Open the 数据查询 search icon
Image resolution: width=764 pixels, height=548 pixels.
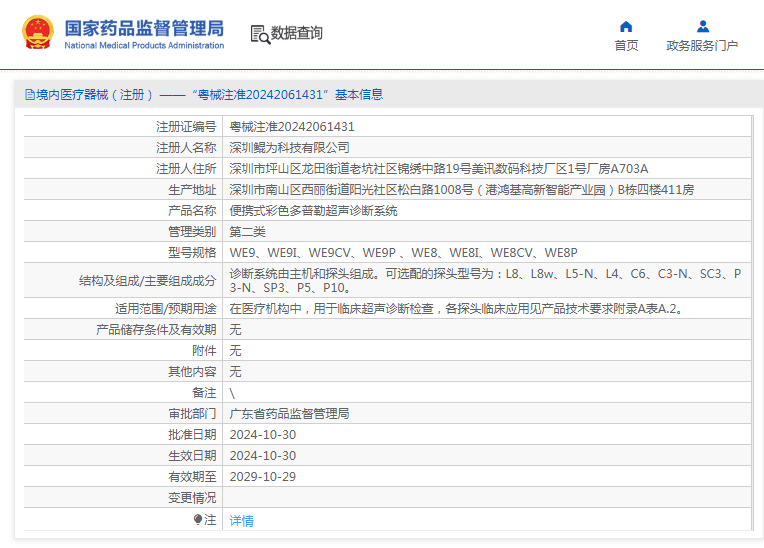(260, 35)
